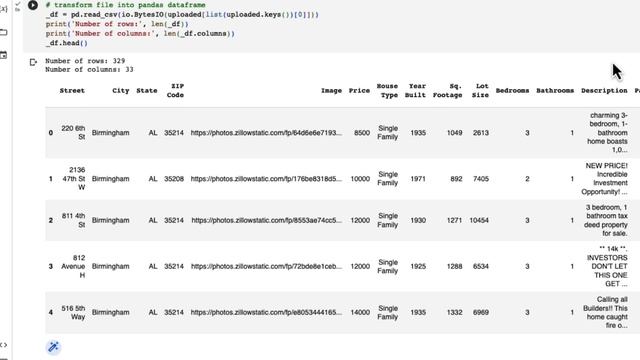Screen dimensions: 640x360
Task: Click the magic wand suggest charts icon
Action: pyautogui.click(x=53, y=347)
